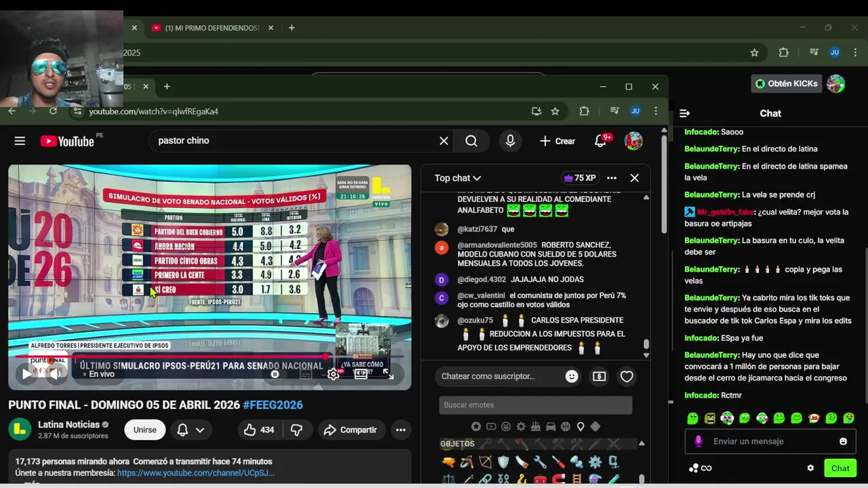This screenshot has width=868, height=488.
Task: Open Chrome three-dot menu in YouTube window
Action: pos(656,111)
